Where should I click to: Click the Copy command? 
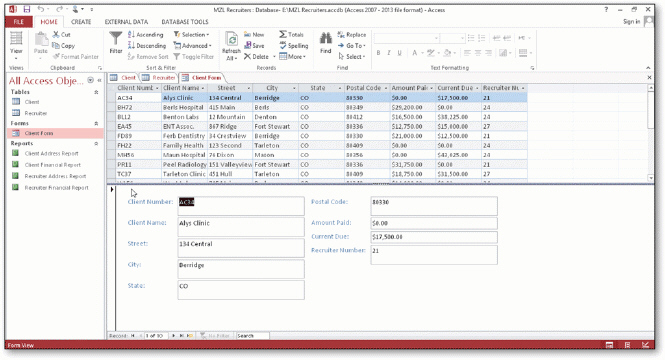tap(63, 45)
